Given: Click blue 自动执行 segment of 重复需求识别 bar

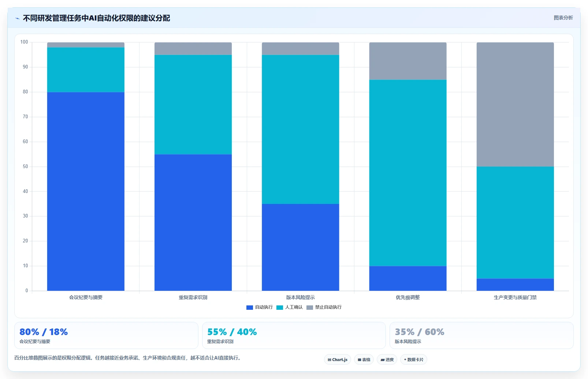Looking at the screenshot, I should point(193,223).
